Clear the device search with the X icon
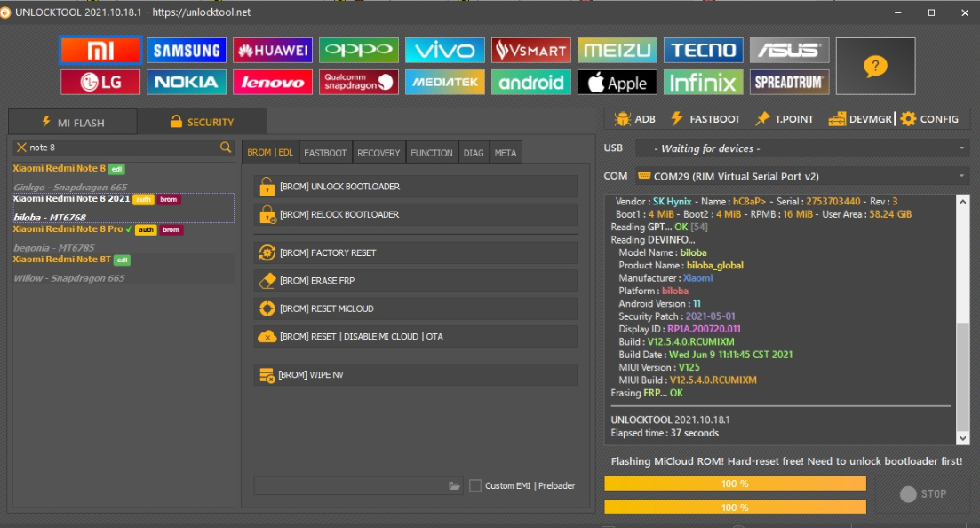 click(x=21, y=147)
